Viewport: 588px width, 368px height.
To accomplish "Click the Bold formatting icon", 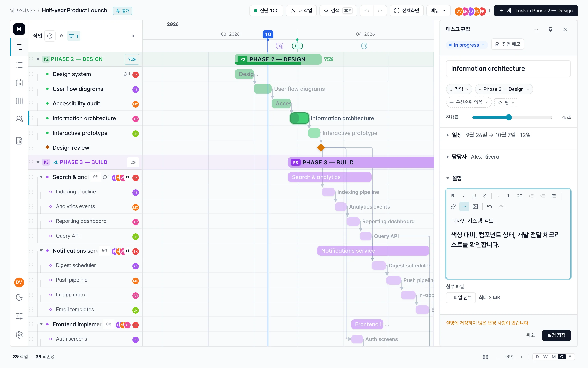I will click(x=453, y=196).
